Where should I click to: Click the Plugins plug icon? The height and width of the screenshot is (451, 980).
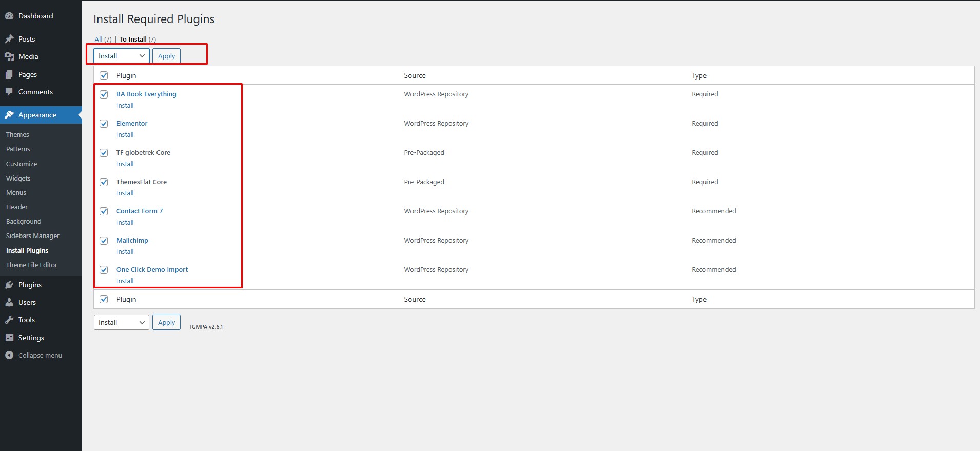9,285
